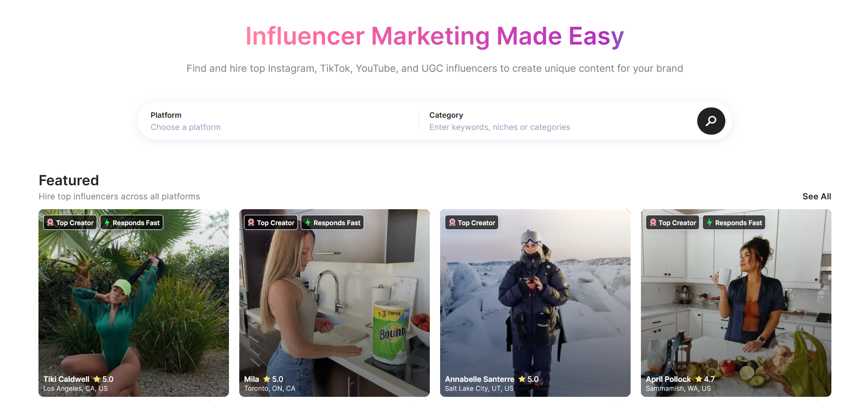
Task: Click Responds Fast badge on Mila card
Action: 333,222
